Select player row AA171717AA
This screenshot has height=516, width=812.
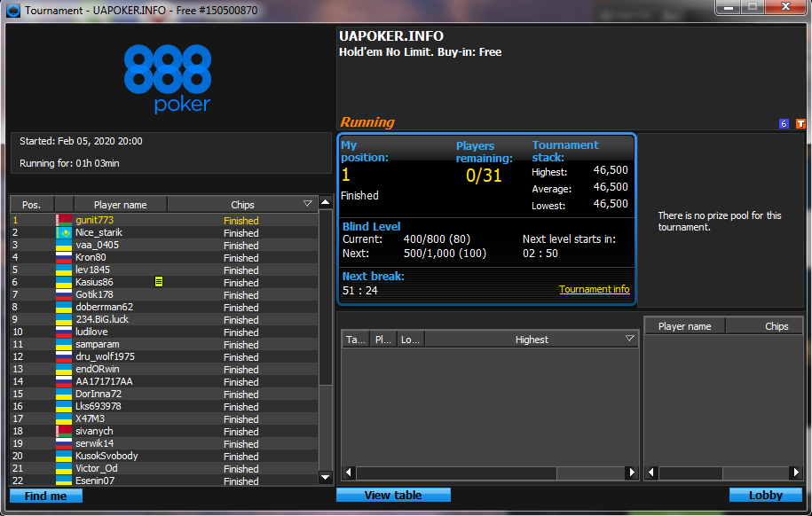(164, 381)
